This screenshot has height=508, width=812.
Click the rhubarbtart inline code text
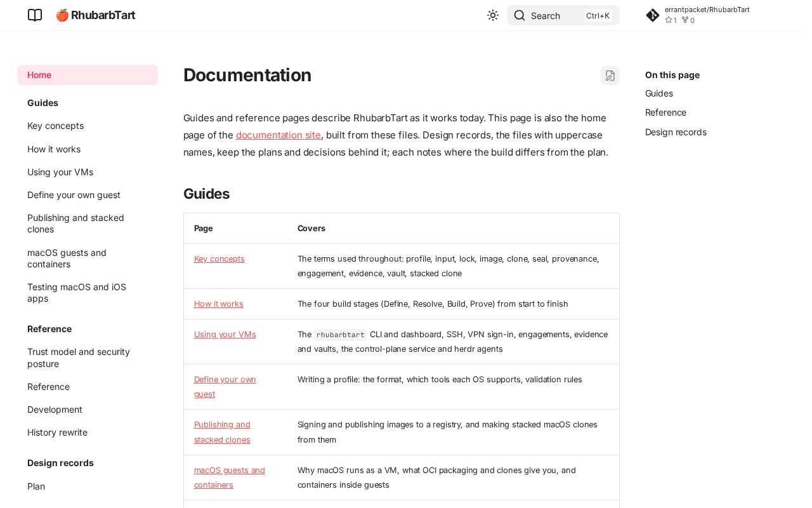pyautogui.click(x=340, y=335)
